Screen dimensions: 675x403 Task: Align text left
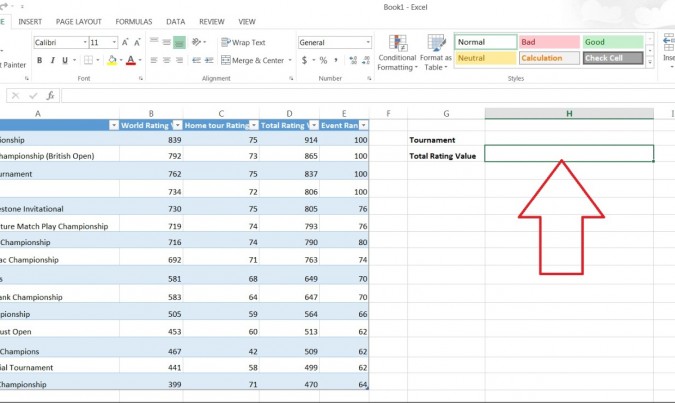click(154, 60)
